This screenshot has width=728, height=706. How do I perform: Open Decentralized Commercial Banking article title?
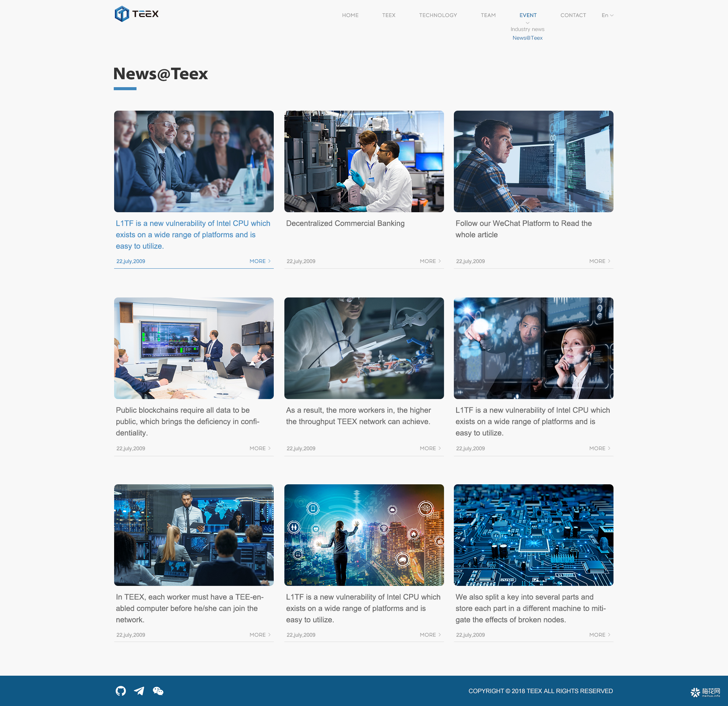(345, 223)
